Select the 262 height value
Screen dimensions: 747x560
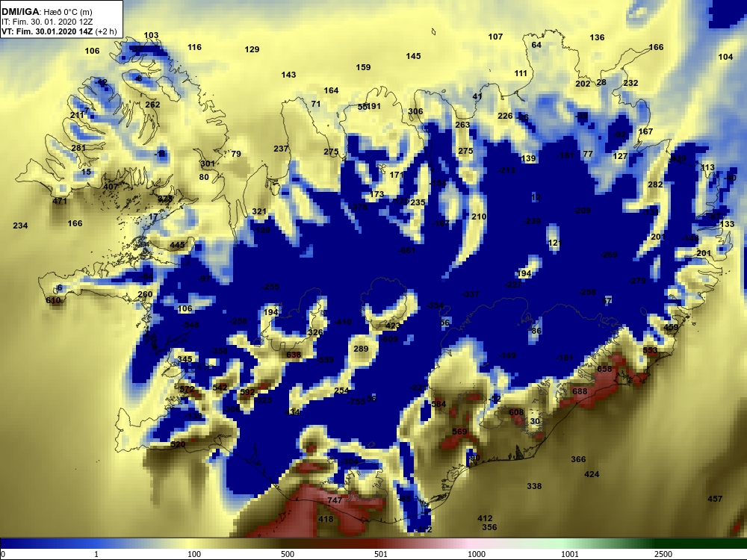(152, 105)
